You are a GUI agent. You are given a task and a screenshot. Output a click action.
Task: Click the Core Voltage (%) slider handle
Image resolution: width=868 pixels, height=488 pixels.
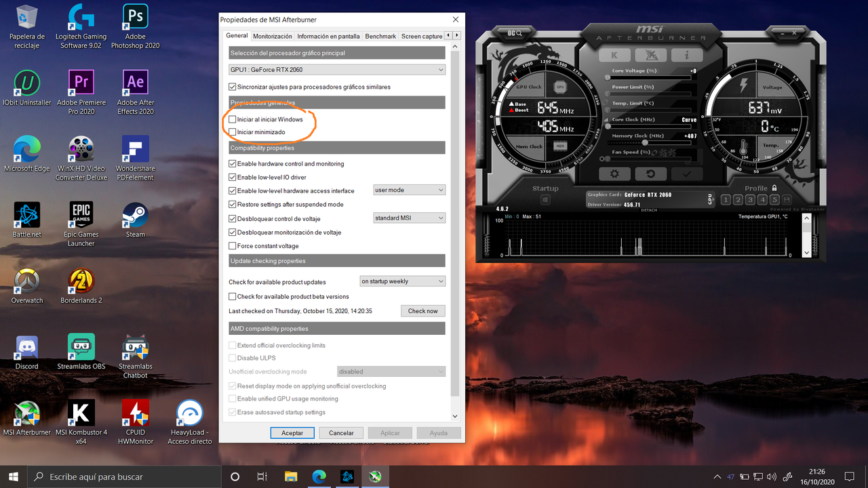click(x=608, y=77)
